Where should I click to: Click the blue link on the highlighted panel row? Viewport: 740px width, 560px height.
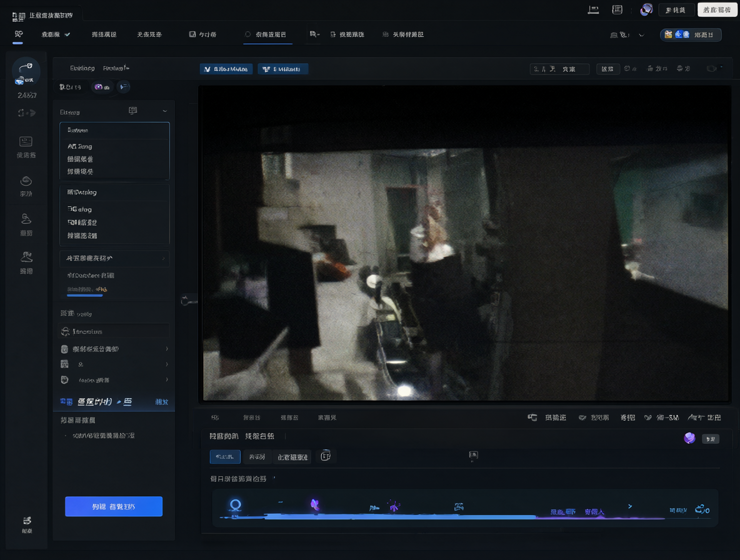click(x=161, y=402)
